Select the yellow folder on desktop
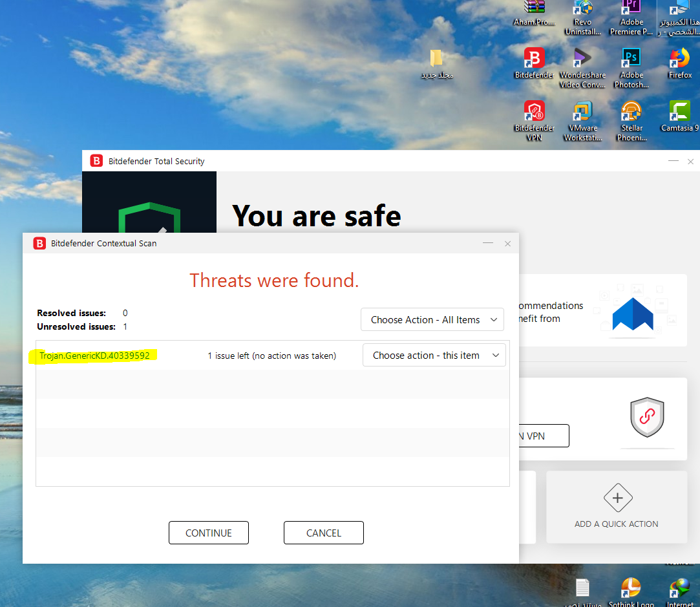 (x=436, y=58)
